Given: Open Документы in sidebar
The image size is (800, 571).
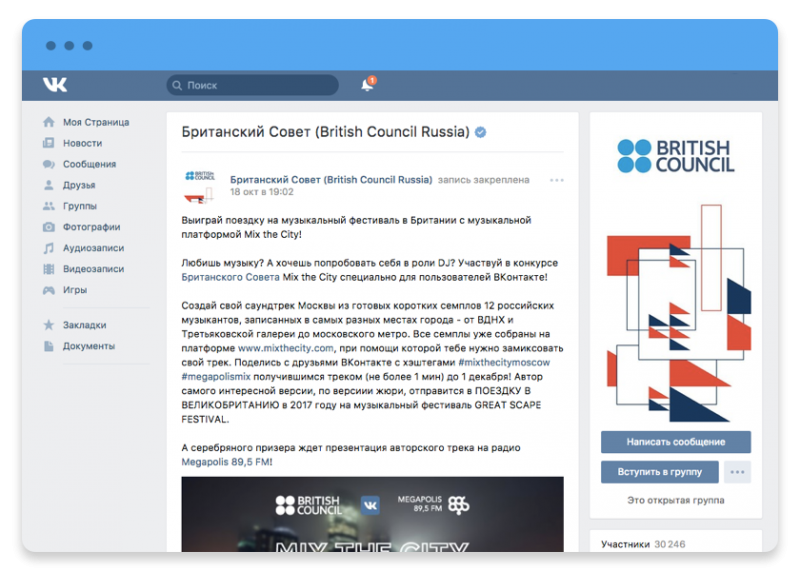Looking at the screenshot, I should pyautogui.click(x=89, y=346).
